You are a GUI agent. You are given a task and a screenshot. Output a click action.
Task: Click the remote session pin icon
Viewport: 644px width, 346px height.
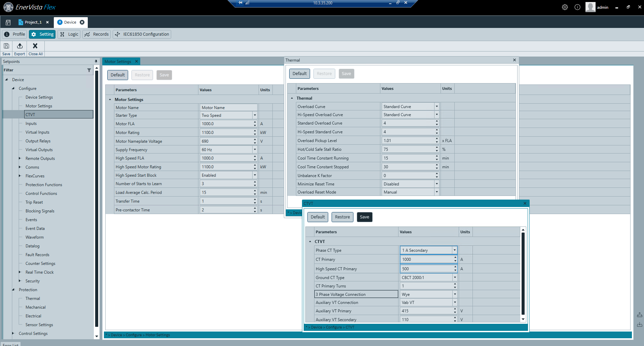(x=240, y=3)
